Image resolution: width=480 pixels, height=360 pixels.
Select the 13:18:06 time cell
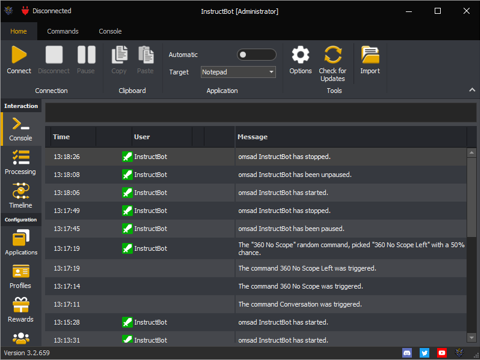tap(67, 193)
